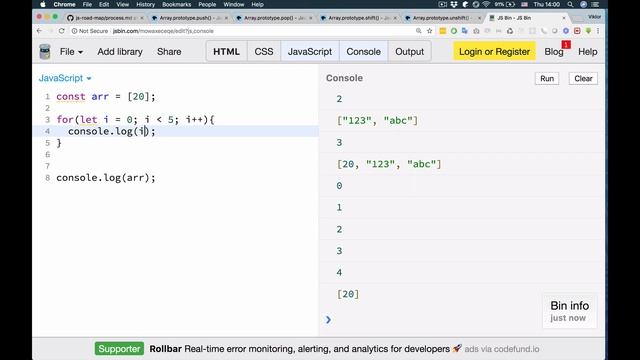Viewport: 640px width, 360px height.
Task: Open the Blog link
Action: 554,52
